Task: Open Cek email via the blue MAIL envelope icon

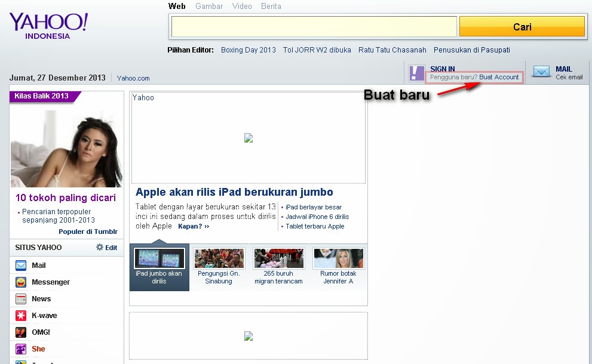Action: [541, 72]
